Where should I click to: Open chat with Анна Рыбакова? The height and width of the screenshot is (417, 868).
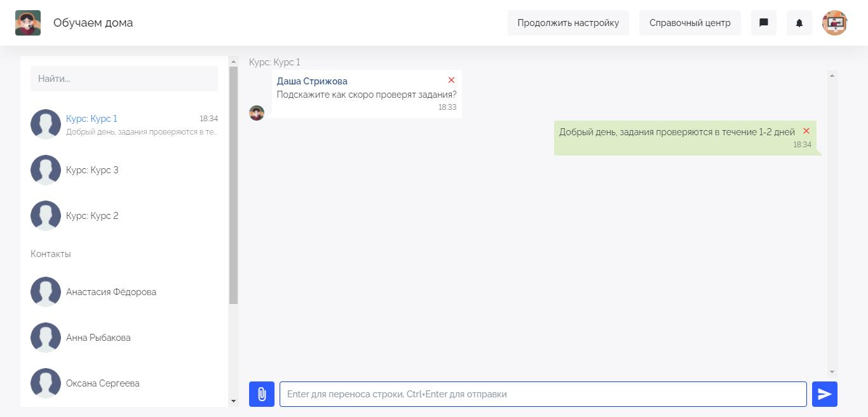[124, 338]
